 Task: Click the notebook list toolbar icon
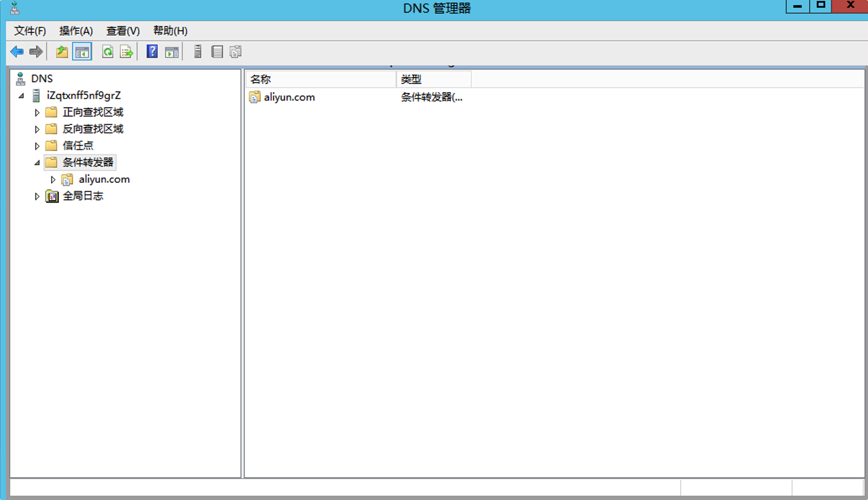click(217, 52)
